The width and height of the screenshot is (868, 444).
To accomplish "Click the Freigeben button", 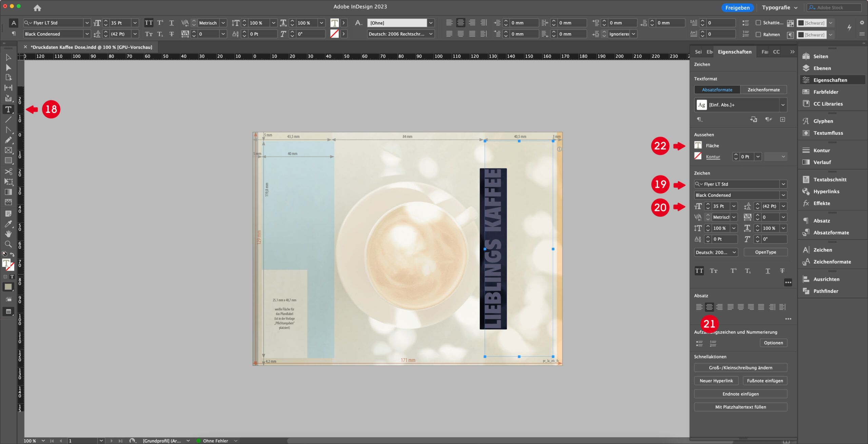I will point(737,7).
